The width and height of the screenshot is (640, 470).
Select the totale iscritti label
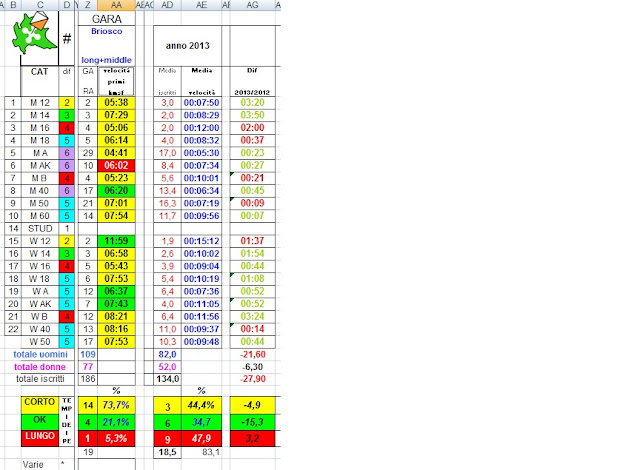pos(40,379)
